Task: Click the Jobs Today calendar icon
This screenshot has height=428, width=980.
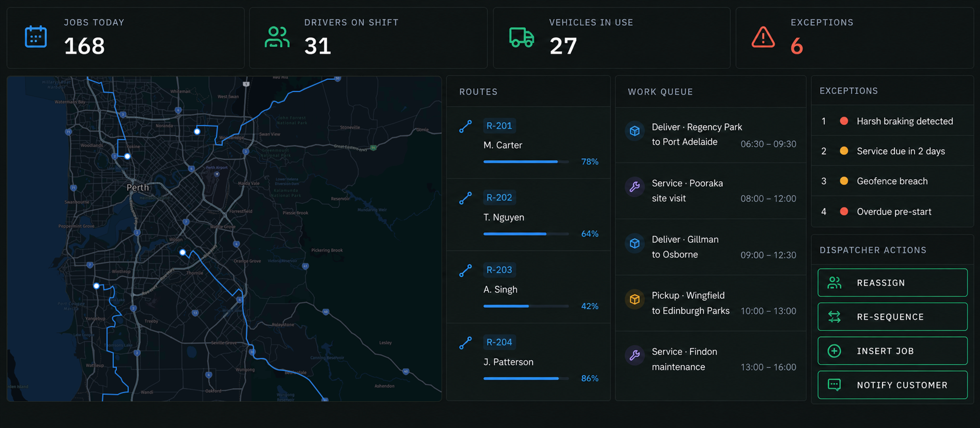Action: [x=36, y=37]
